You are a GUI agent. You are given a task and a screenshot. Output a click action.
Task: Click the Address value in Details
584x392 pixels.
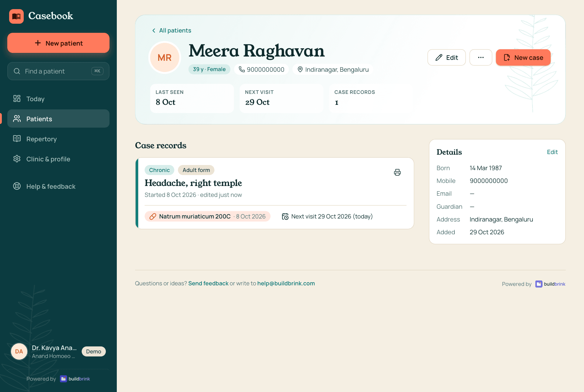click(501, 219)
